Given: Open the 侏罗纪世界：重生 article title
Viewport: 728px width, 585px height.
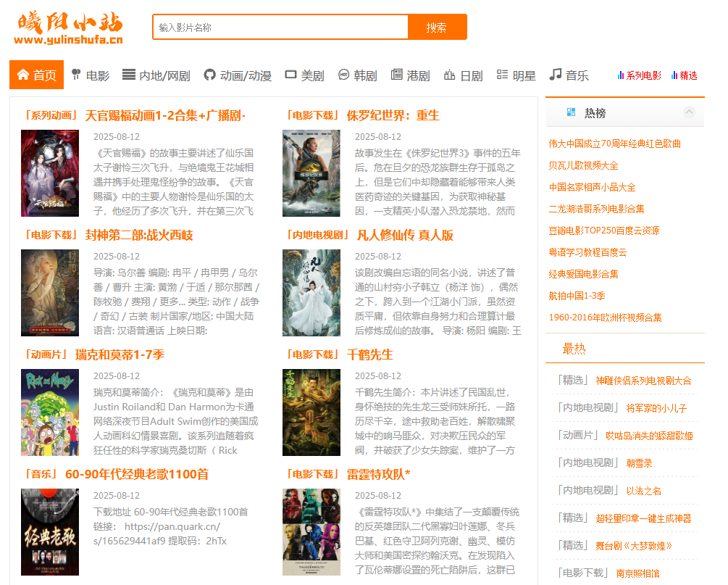Looking at the screenshot, I should click(x=393, y=115).
